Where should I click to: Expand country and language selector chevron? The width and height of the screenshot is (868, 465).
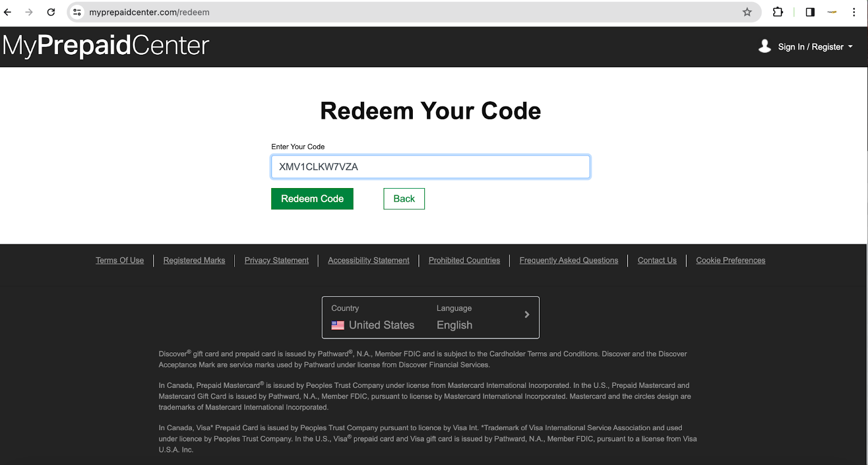tap(526, 314)
